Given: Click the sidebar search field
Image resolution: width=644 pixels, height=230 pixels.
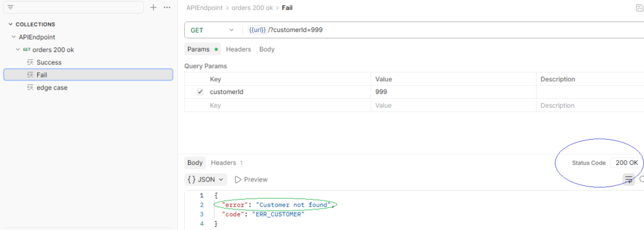Looking at the screenshot, I should [x=74, y=7].
